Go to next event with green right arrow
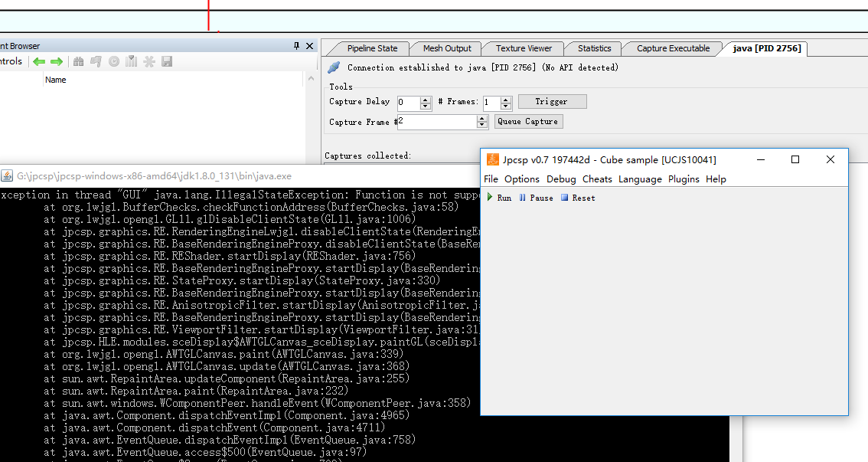Screen dimensions: 868x462 [56, 61]
